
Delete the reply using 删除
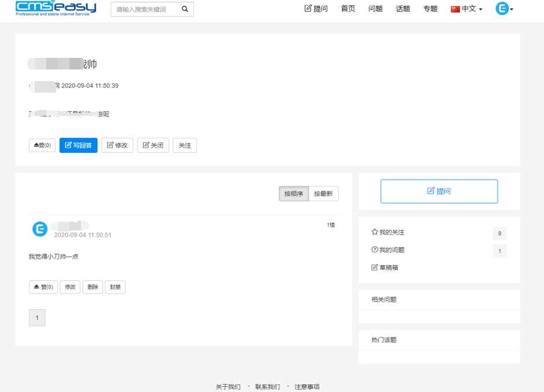pyautogui.click(x=92, y=287)
